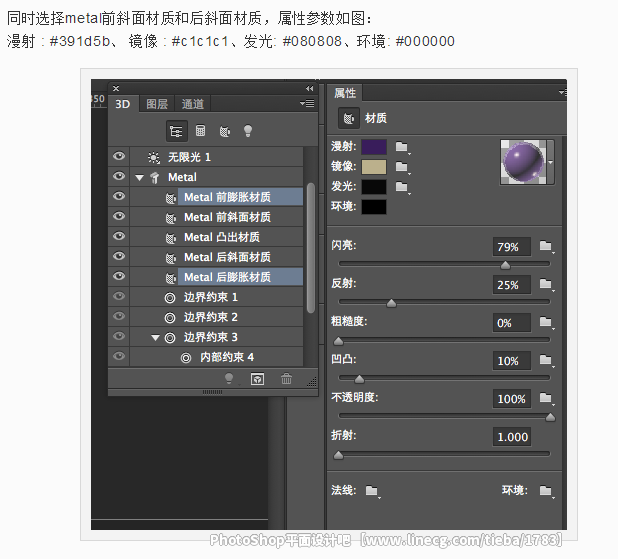Switch to the 3D tab

[x=123, y=104]
